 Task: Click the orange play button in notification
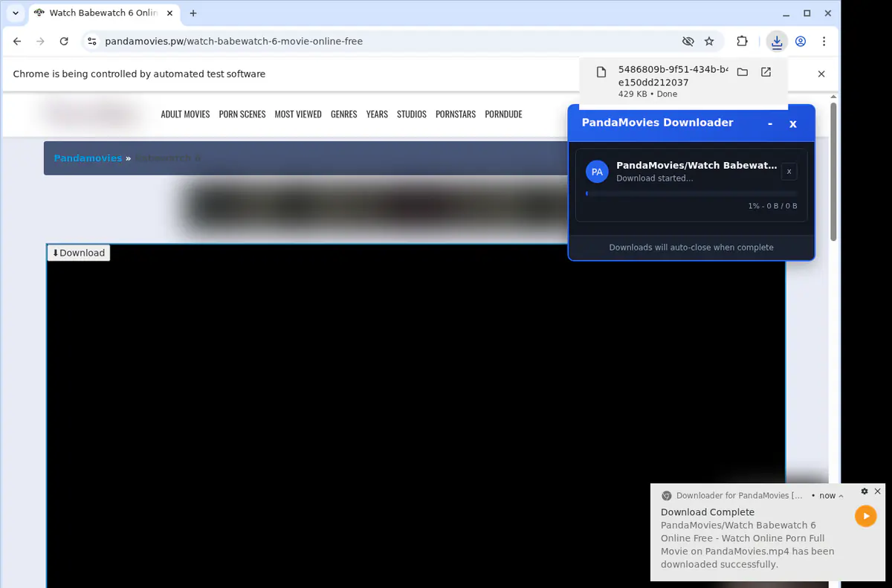point(866,516)
